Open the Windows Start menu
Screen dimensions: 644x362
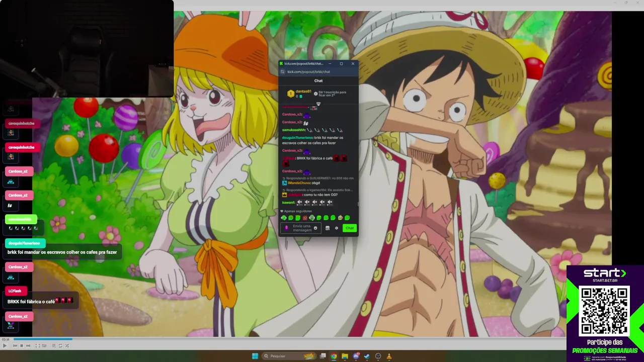point(255,356)
